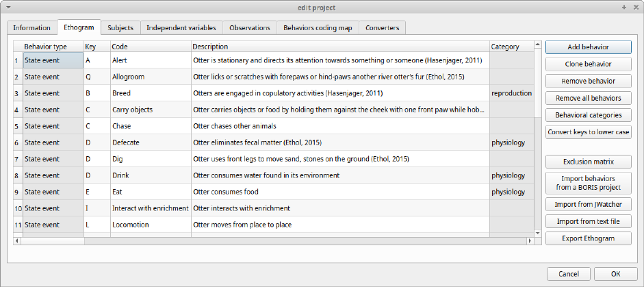The height and width of the screenshot is (287, 644).
Task: Close the edit project window
Action: [634, 6]
